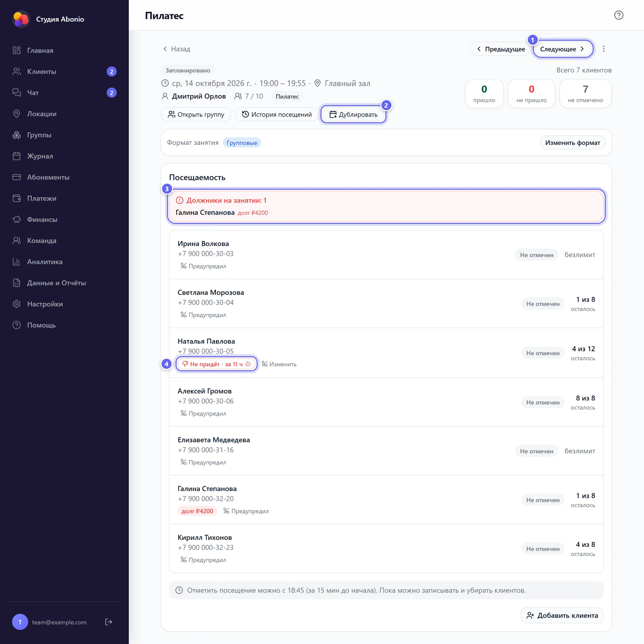Go back with the Назад link
Screen dimensions: 644x644
176,49
